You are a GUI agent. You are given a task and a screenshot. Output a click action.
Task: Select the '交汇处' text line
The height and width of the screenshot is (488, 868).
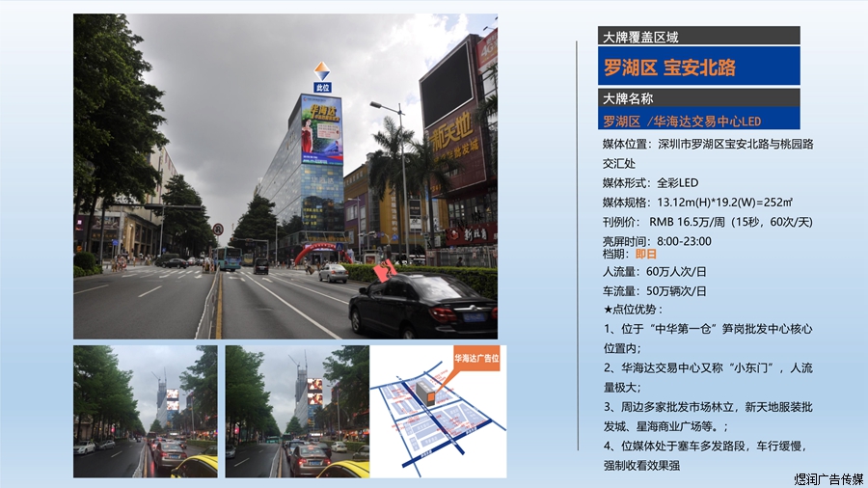click(619, 163)
